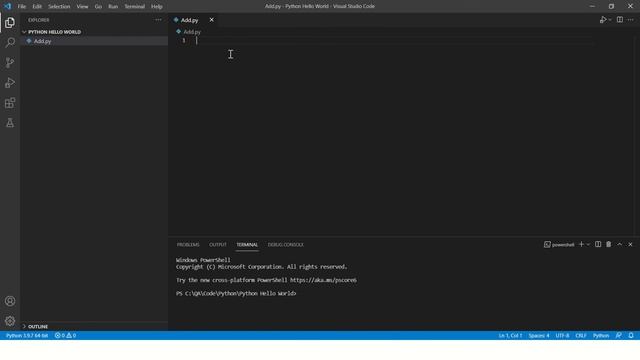Open the Edit menu
Viewport: 640px width, 360px height.
(x=37, y=7)
